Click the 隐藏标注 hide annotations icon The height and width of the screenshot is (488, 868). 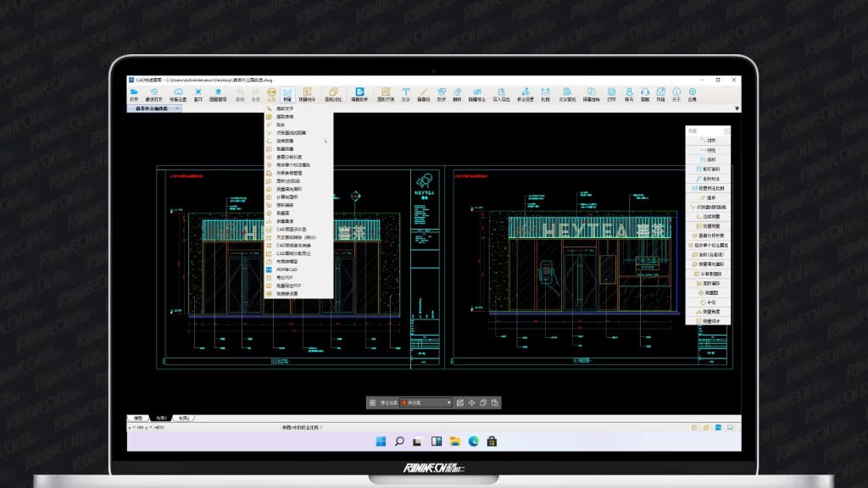tap(477, 93)
